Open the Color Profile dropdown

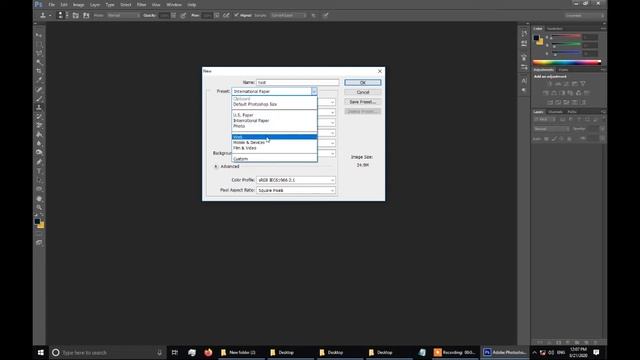296,180
